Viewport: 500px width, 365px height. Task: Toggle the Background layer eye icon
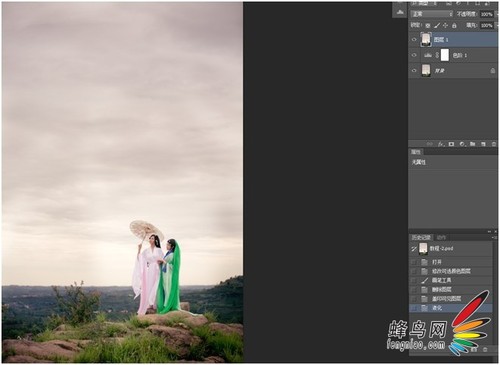414,71
